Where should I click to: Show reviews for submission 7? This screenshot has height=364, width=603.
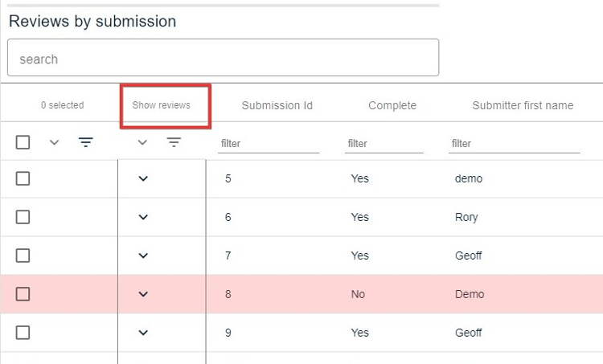[x=143, y=256]
